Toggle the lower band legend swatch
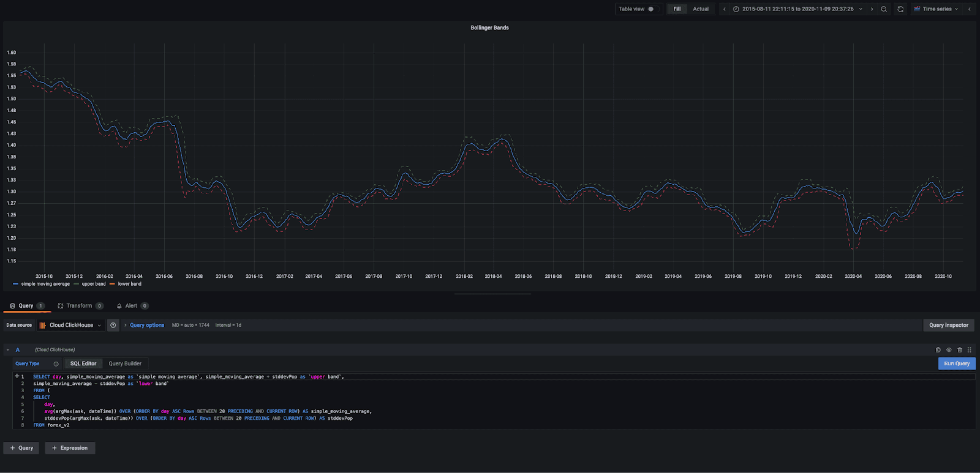This screenshot has height=473, width=980. click(x=113, y=284)
